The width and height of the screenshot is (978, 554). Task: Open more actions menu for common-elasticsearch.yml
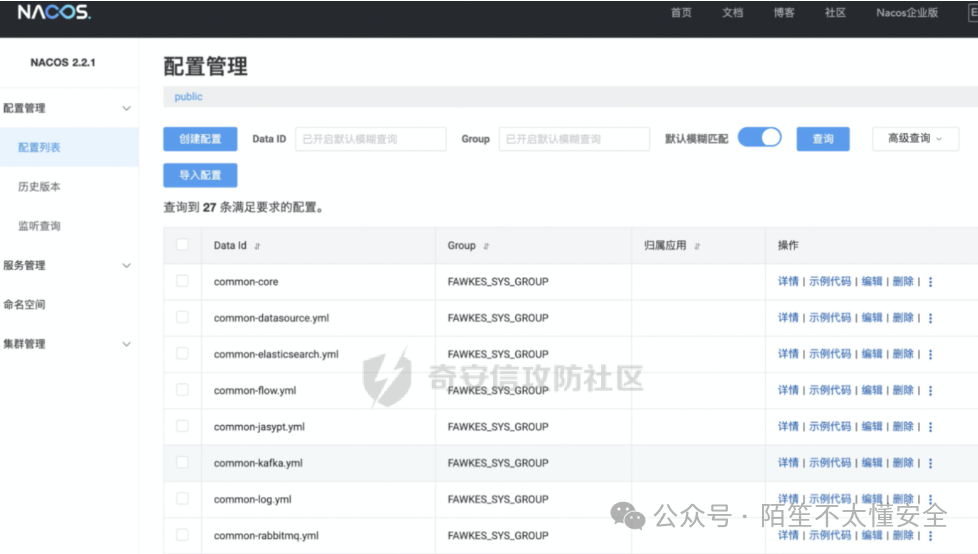click(x=930, y=354)
